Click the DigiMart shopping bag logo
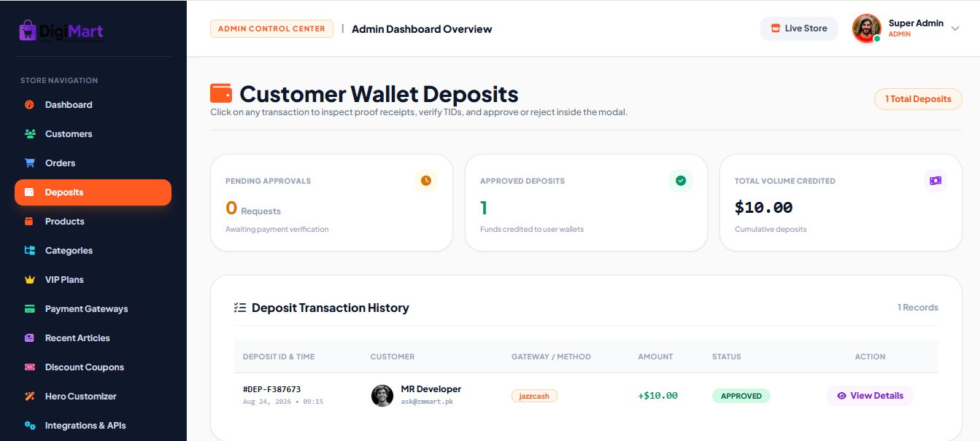 28,30
